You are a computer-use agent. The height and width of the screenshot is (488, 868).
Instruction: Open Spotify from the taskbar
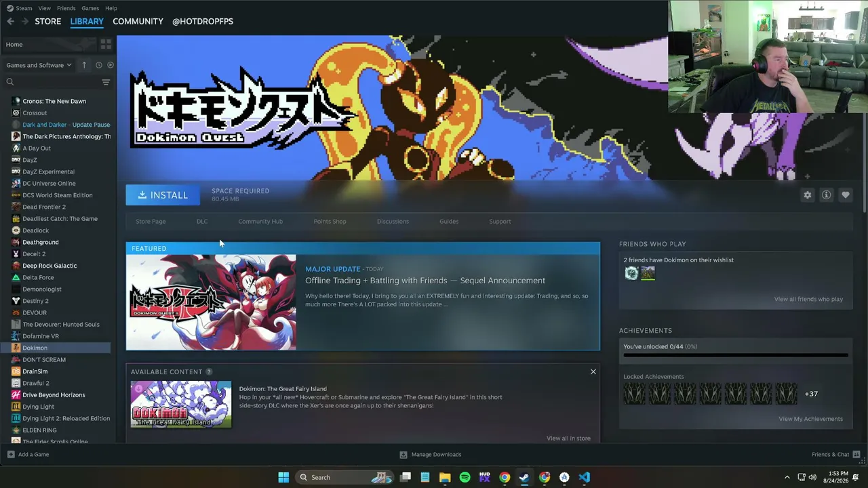[x=465, y=477]
